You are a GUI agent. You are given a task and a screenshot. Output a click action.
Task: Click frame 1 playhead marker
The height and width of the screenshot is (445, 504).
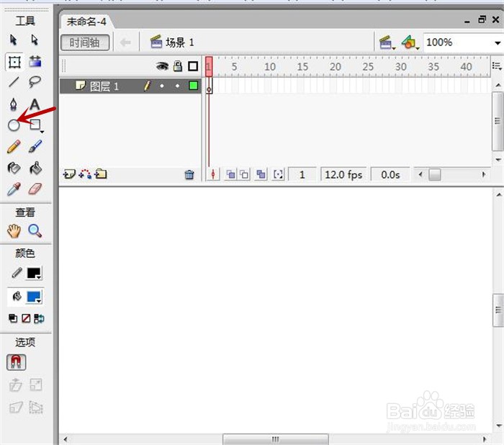click(x=209, y=66)
